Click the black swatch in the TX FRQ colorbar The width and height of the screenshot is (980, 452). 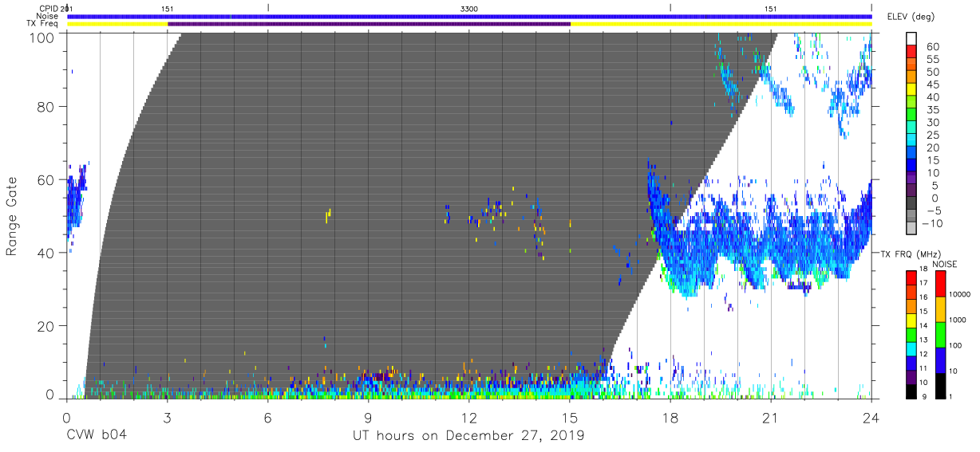911,391
